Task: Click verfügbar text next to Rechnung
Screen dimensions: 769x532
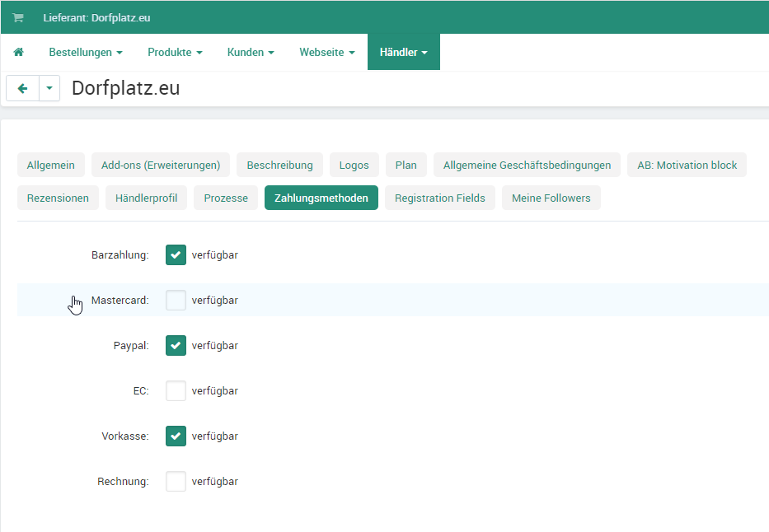Action: click(x=215, y=482)
